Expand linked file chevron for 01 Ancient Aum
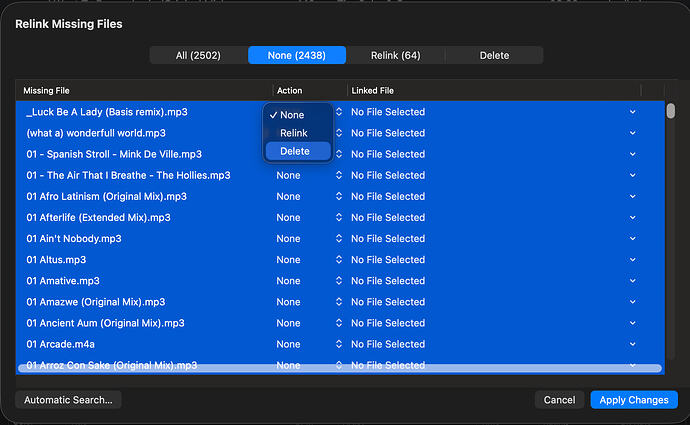 [632, 323]
